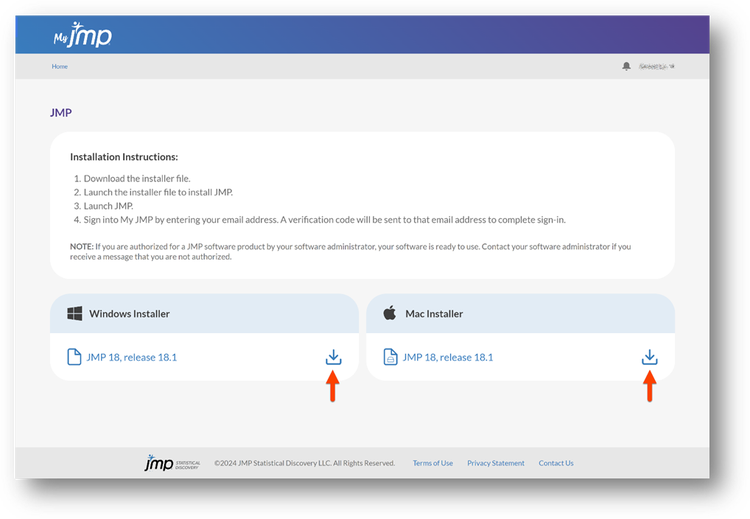Open Mac JMP 18, release 18.1 link
Screen dimensions: 750x519
[448, 357]
